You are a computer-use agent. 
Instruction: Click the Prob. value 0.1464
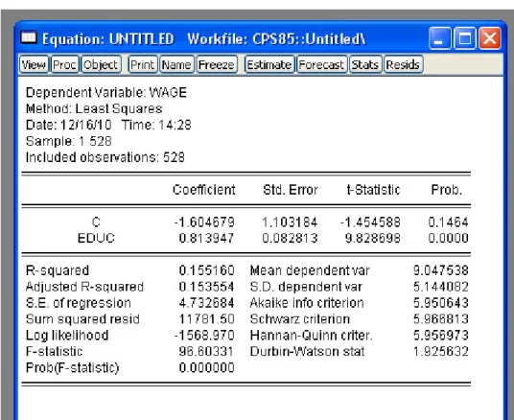point(448,222)
